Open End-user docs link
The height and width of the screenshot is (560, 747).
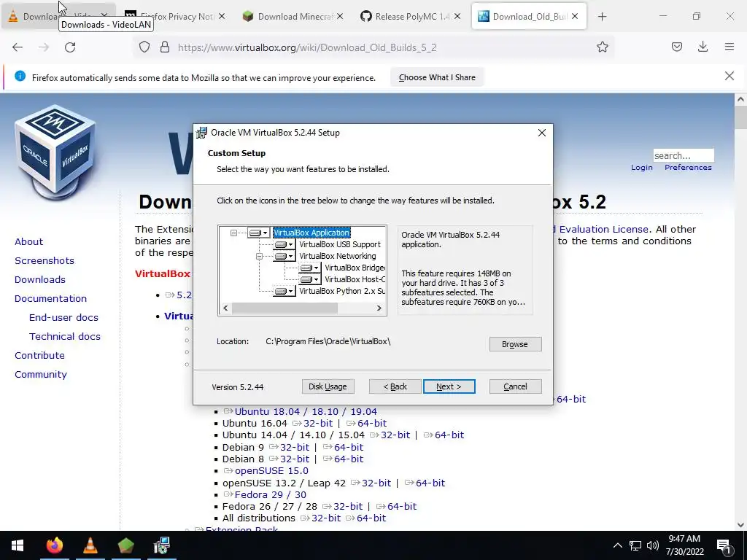pos(63,318)
